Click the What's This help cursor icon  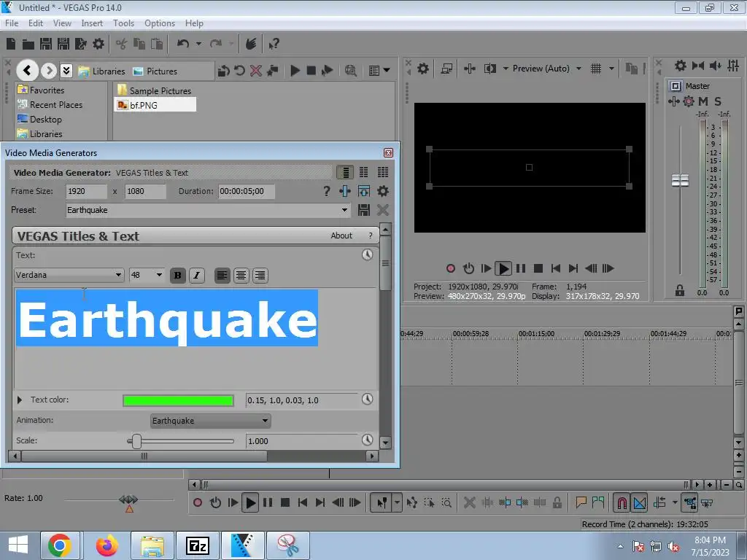274,44
